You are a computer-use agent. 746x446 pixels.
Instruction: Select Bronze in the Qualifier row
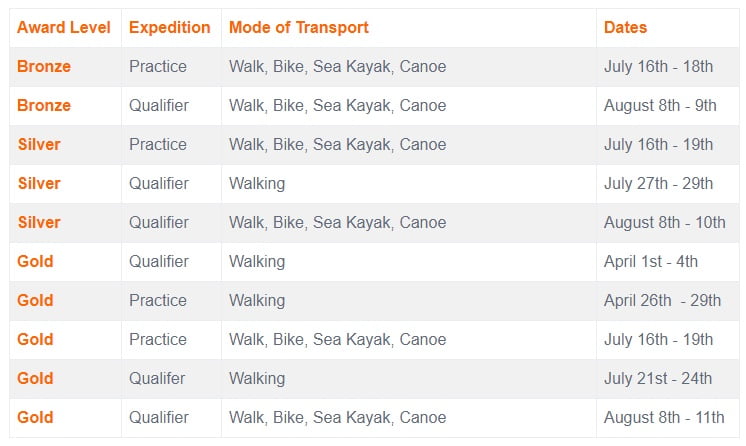44,106
